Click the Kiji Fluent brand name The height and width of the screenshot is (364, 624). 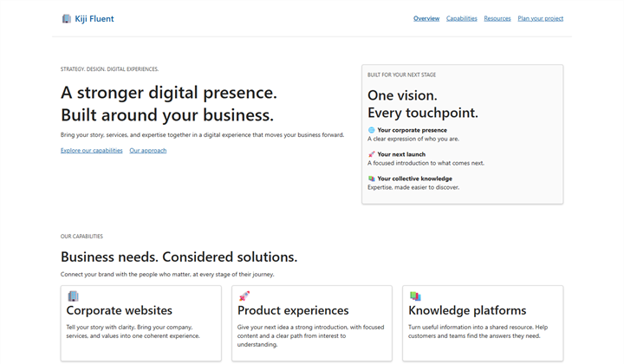94,19
